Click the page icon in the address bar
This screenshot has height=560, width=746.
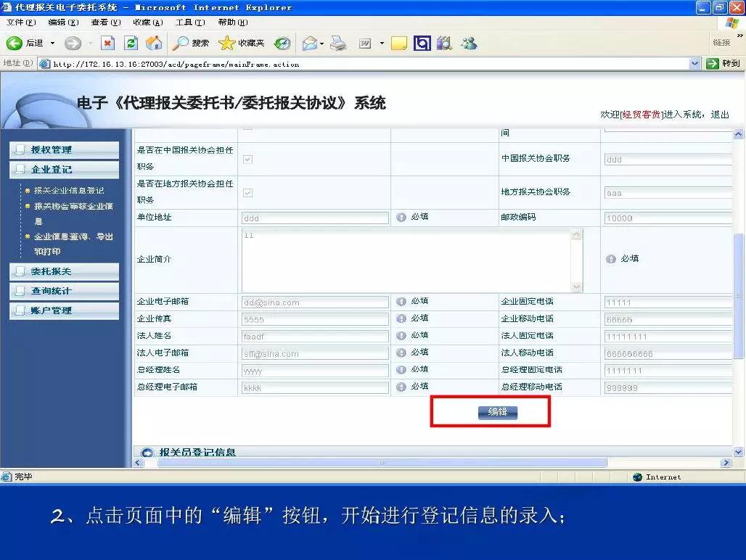pyautogui.click(x=45, y=64)
